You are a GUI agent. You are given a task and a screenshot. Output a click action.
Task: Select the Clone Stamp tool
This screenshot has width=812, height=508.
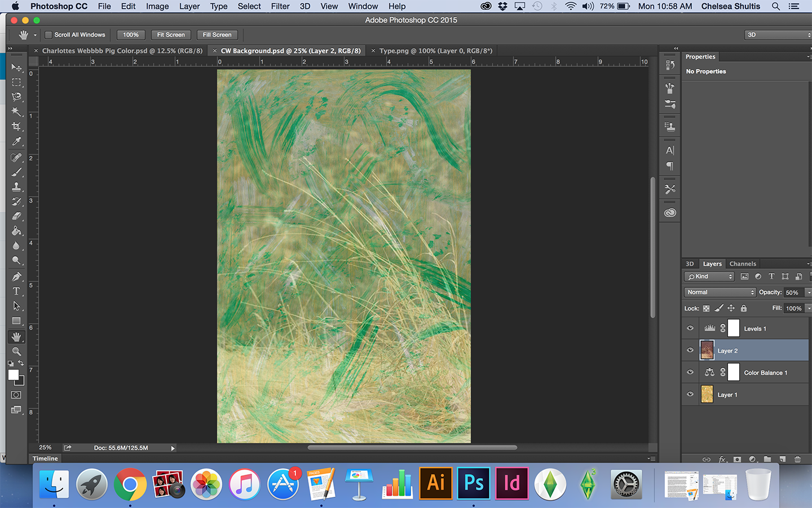point(16,187)
